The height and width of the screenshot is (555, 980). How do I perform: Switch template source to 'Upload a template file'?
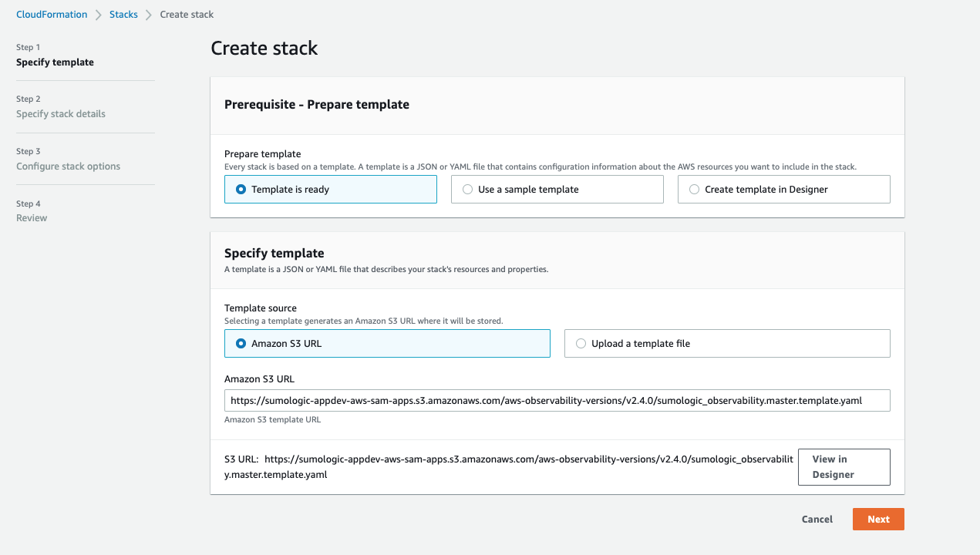[581, 343]
